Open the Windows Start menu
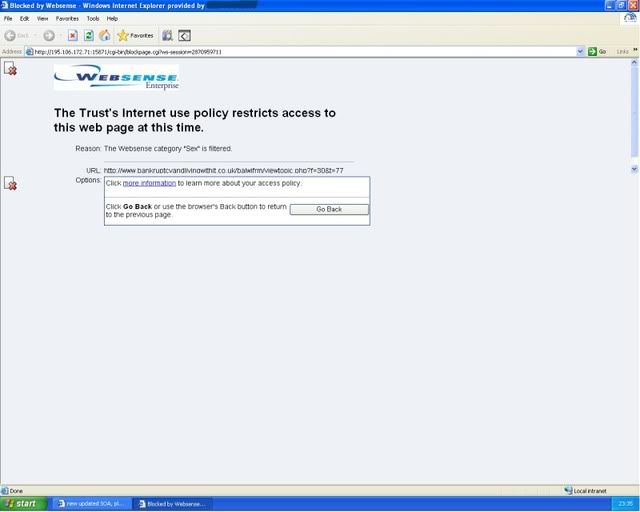640x512 pixels. coord(22,503)
